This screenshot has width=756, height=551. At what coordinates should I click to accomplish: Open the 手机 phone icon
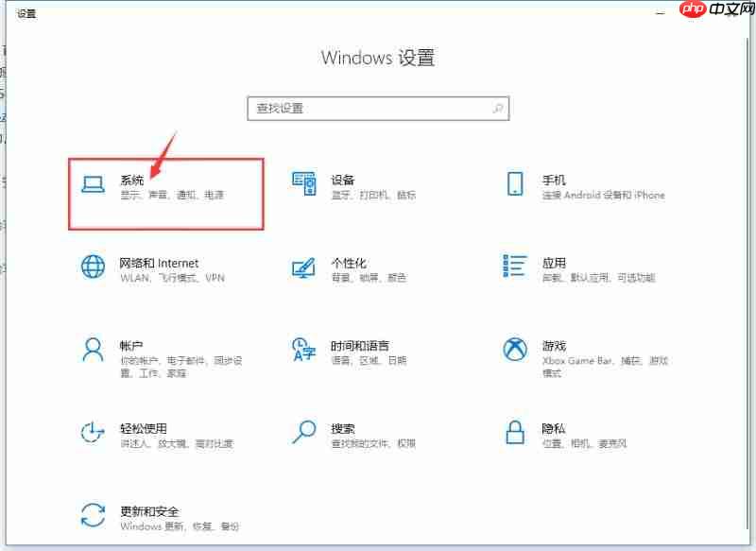[x=515, y=183]
